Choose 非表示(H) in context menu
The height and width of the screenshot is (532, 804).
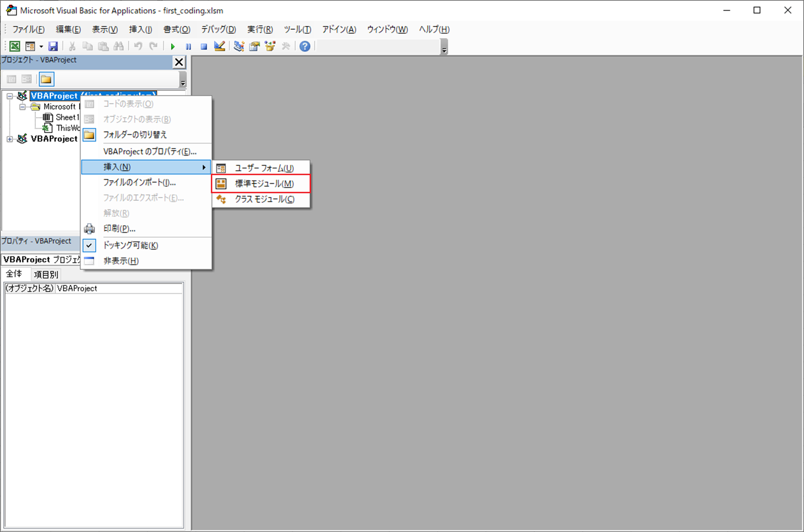point(146,261)
